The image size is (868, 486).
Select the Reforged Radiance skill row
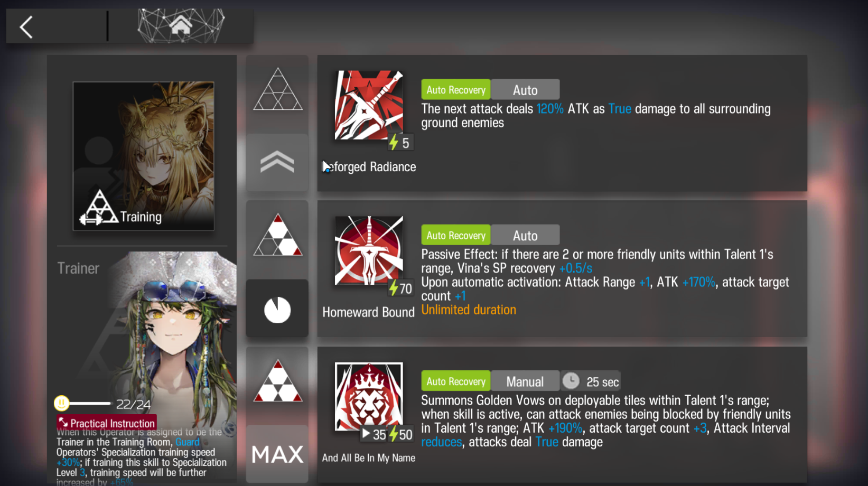(x=562, y=123)
